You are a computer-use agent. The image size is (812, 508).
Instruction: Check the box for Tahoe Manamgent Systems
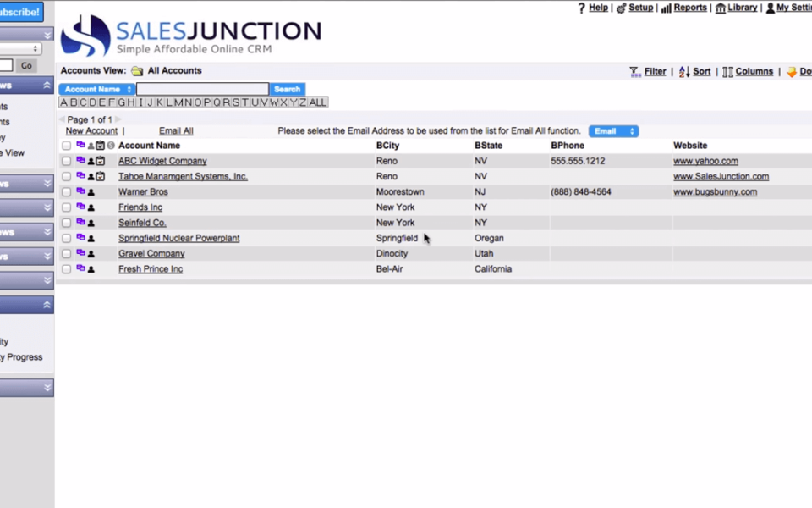coord(66,177)
